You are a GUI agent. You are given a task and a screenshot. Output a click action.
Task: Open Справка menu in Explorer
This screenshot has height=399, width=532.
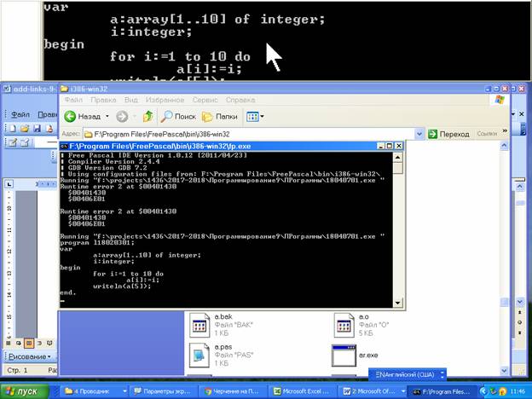[240, 100]
